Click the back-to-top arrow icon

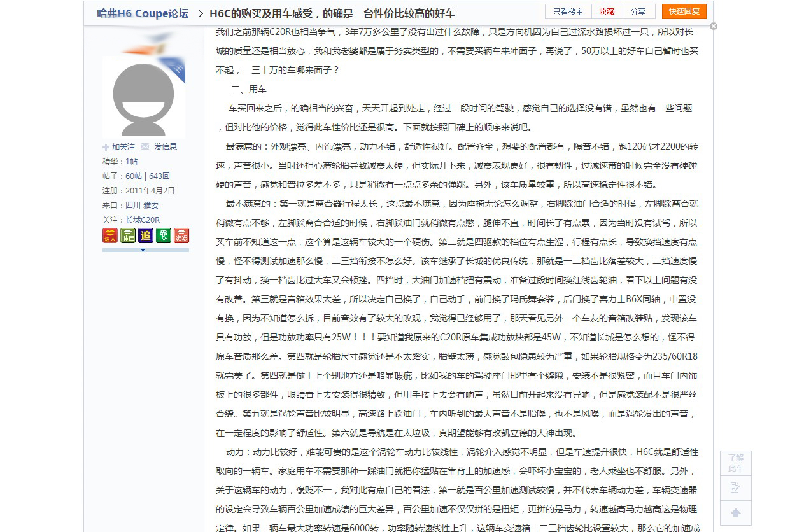tap(736, 513)
